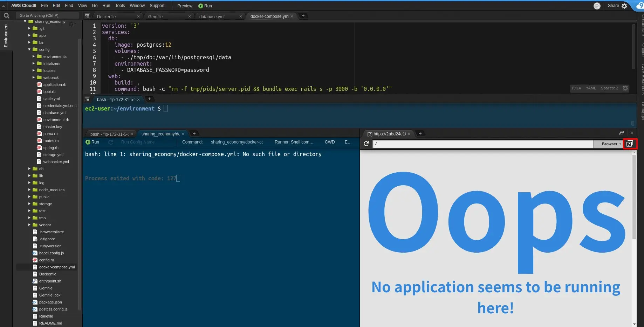Collapse the top menu bar arrow

pos(4,6)
